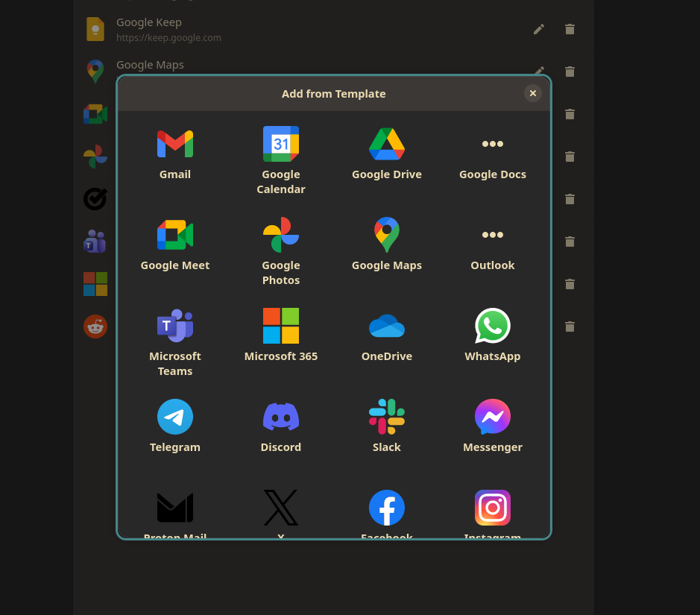This screenshot has height=615, width=700.
Task: Delete the Microsoft 365 entry in list
Action: (x=570, y=284)
